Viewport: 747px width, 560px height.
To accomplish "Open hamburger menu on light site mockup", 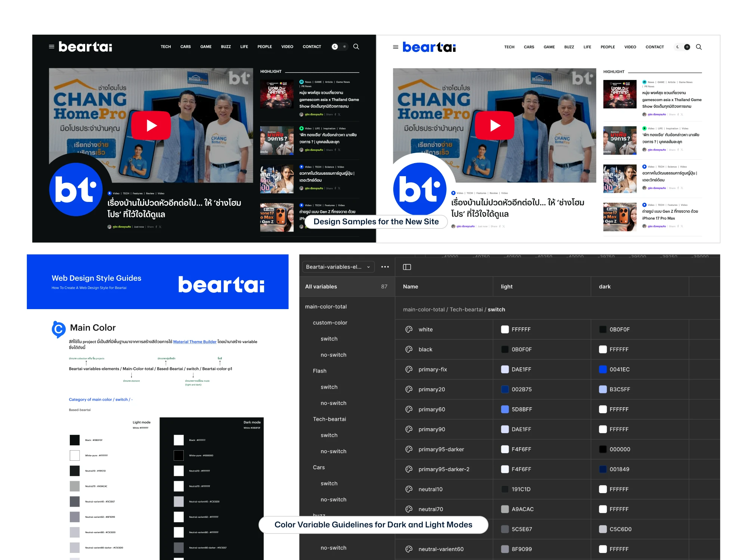I will pyautogui.click(x=396, y=47).
